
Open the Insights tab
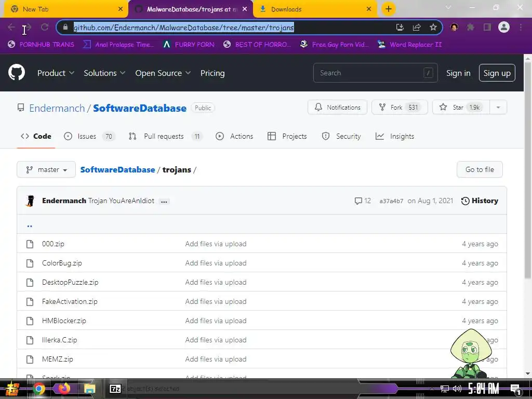395,136
